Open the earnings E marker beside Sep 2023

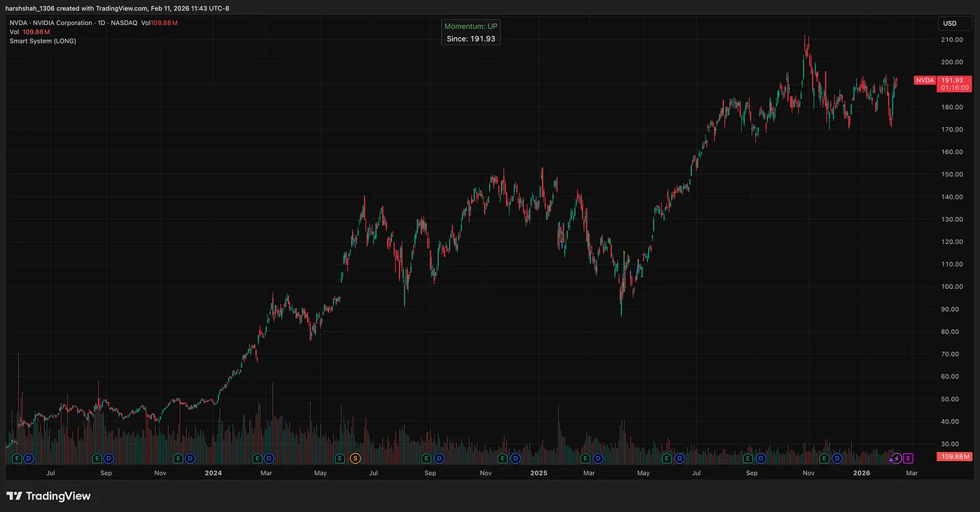point(97,458)
